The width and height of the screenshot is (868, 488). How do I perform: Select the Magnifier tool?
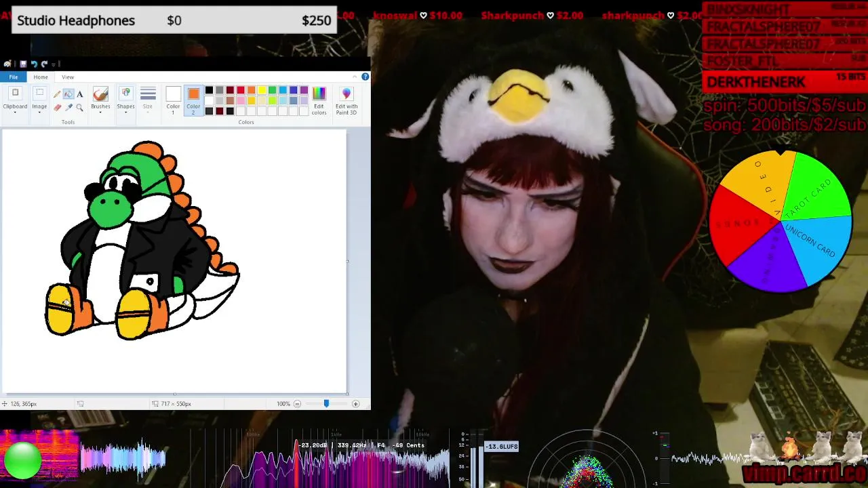(x=79, y=107)
